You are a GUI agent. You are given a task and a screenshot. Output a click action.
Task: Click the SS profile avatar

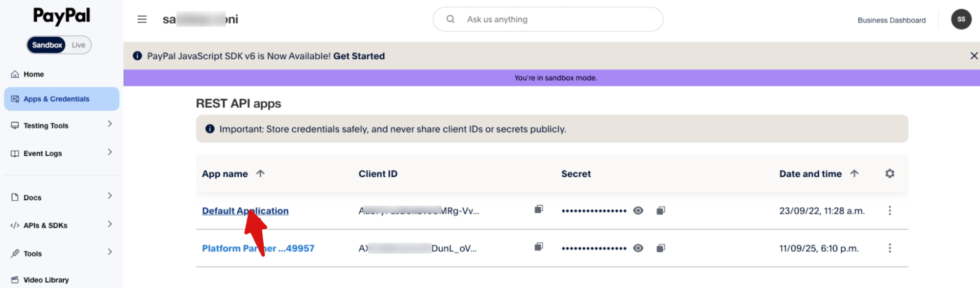pos(961,20)
